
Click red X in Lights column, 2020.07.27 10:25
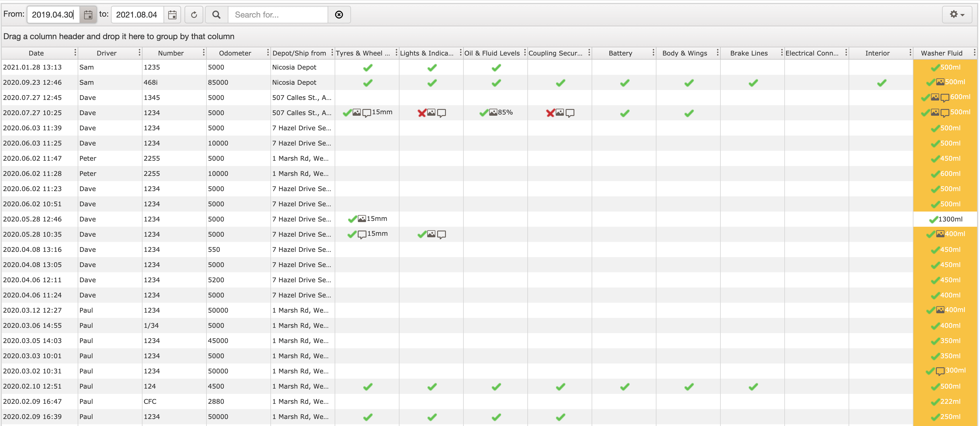(x=421, y=113)
